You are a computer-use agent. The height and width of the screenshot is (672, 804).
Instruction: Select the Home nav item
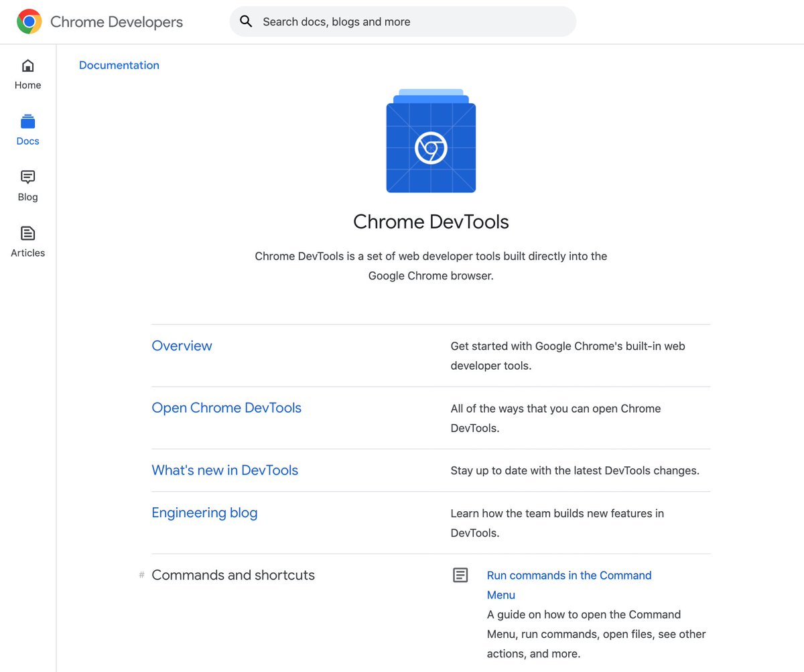27,74
